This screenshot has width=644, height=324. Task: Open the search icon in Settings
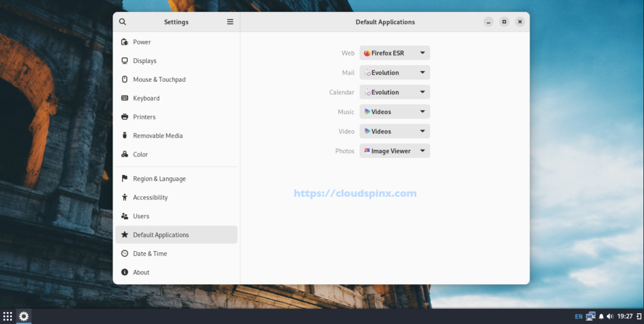[x=123, y=22]
